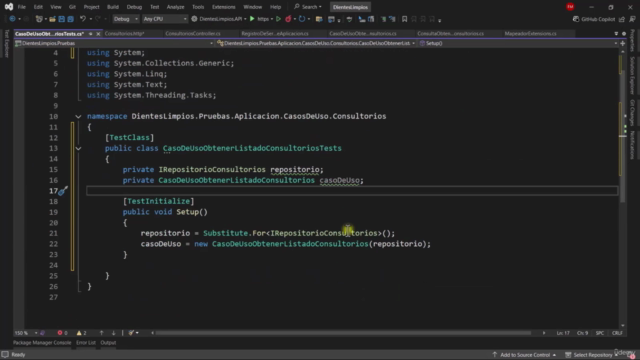
Task: Go to previous issue with up arrow
Action: pos(101,333)
